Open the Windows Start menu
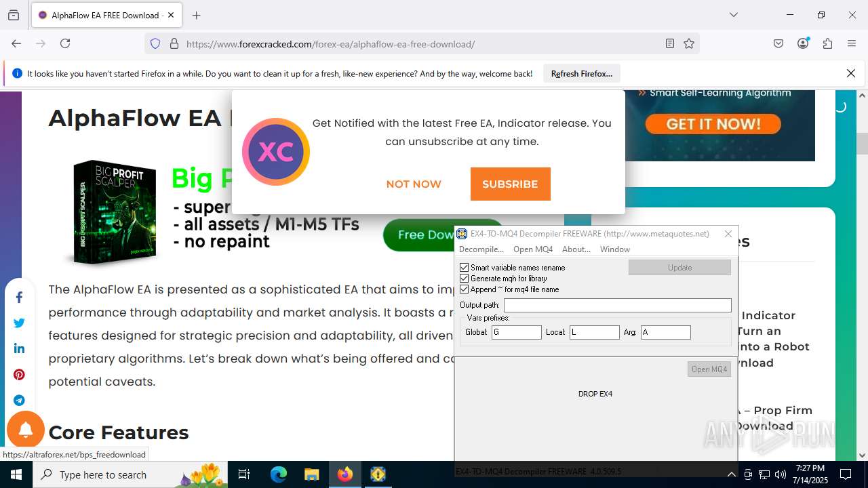Viewport: 868px width, 488px height. (16, 474)
